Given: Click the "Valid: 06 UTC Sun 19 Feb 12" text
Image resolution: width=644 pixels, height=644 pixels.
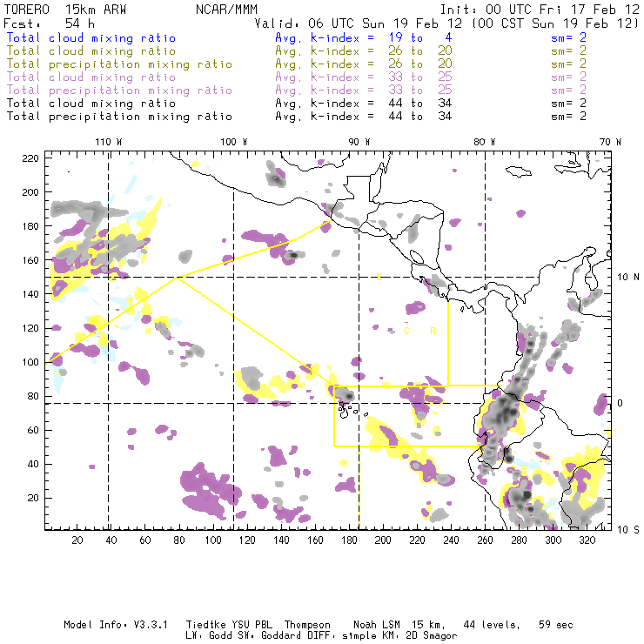Looking at the screenshot, I should [359, 23].
